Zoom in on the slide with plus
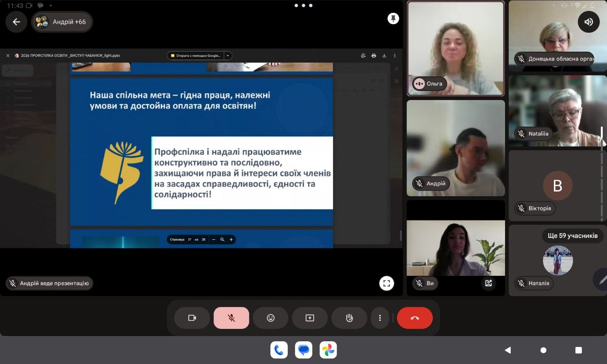 click(231, 240)
